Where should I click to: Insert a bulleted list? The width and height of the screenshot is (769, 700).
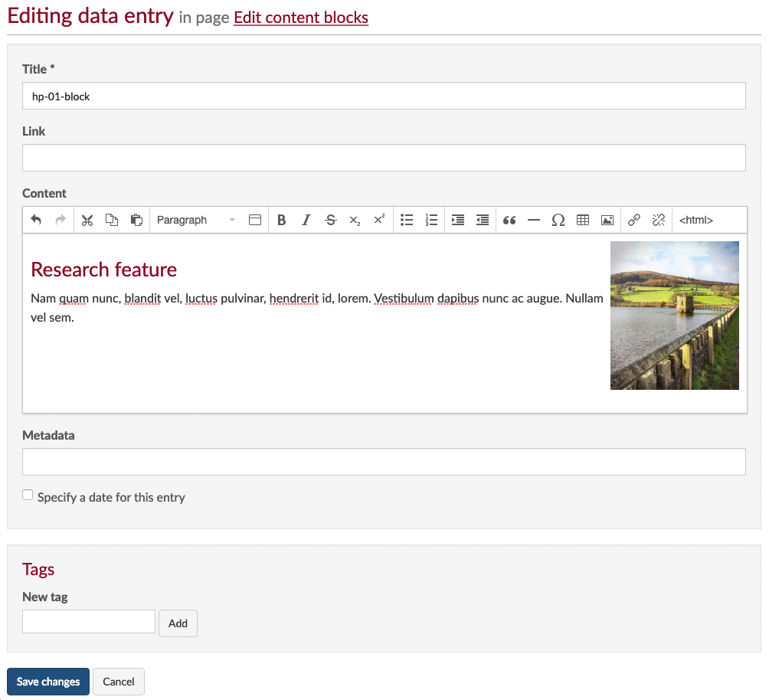pyautogui.click(x=407, y=220)
